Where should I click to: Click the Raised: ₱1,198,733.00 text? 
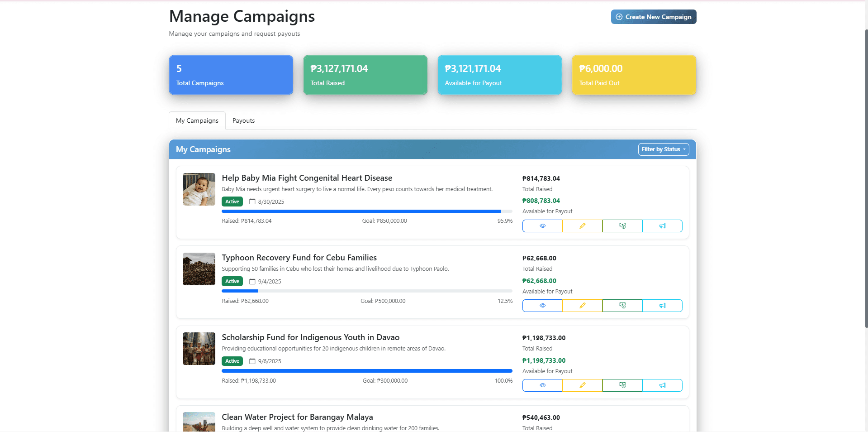coord(249,381)
